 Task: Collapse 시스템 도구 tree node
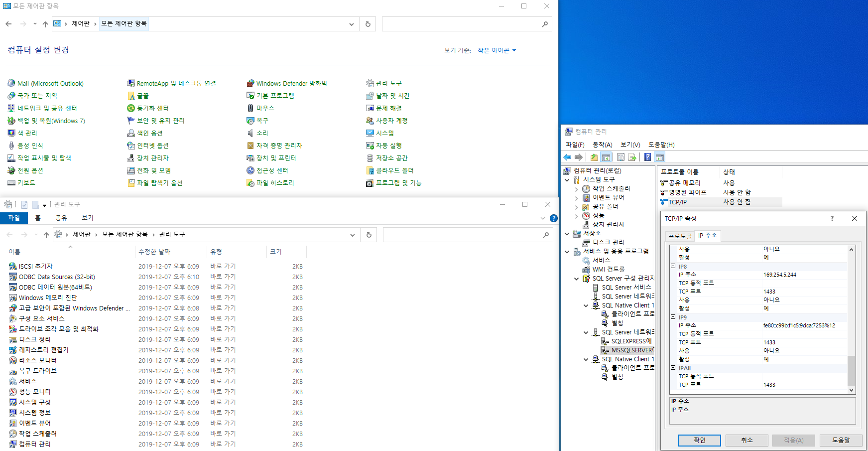[567, 180]
